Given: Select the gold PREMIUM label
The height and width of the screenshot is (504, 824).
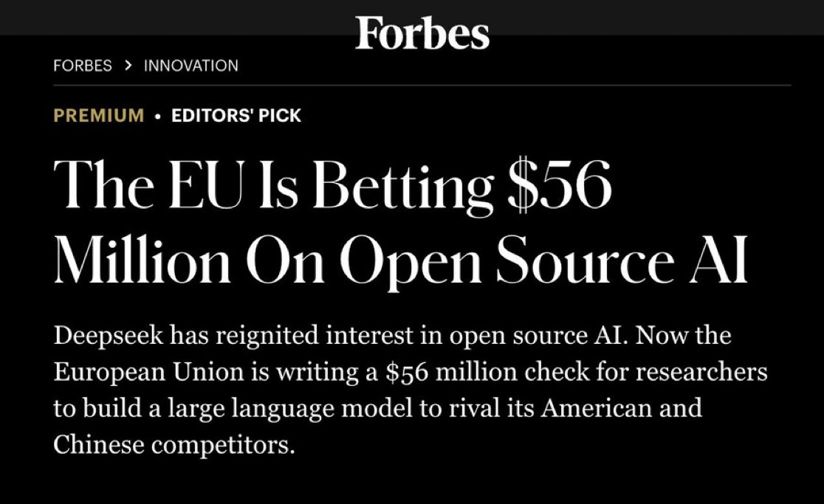Looking at the screenshot, I should pos(99,116).
